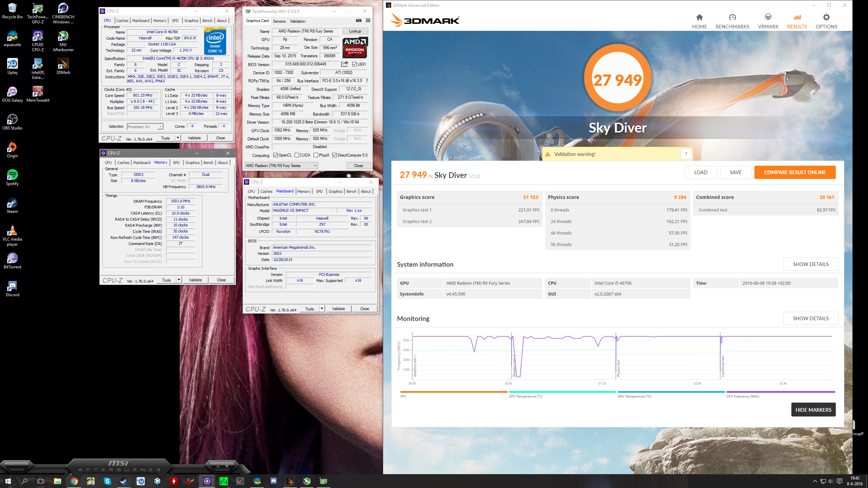Click the Bus Interface question mark icon
Viewport: 868px width, 488px height.
coord(367,81)
